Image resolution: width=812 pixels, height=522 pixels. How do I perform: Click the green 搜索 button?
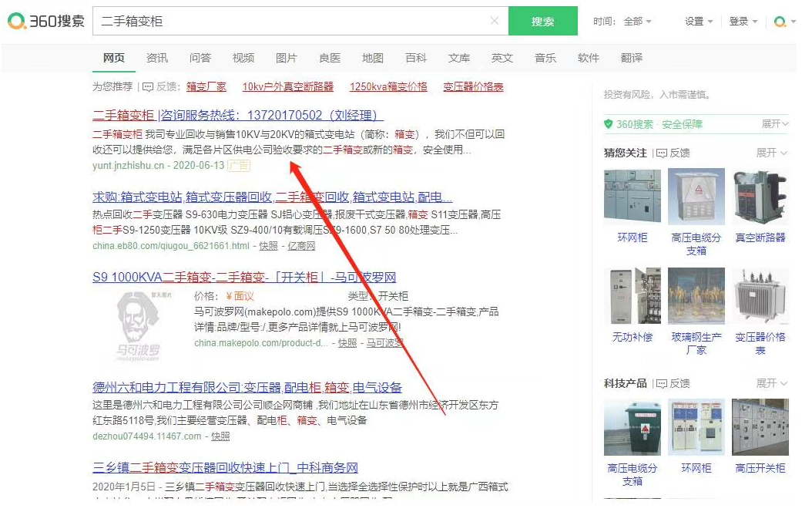(542, 22)
